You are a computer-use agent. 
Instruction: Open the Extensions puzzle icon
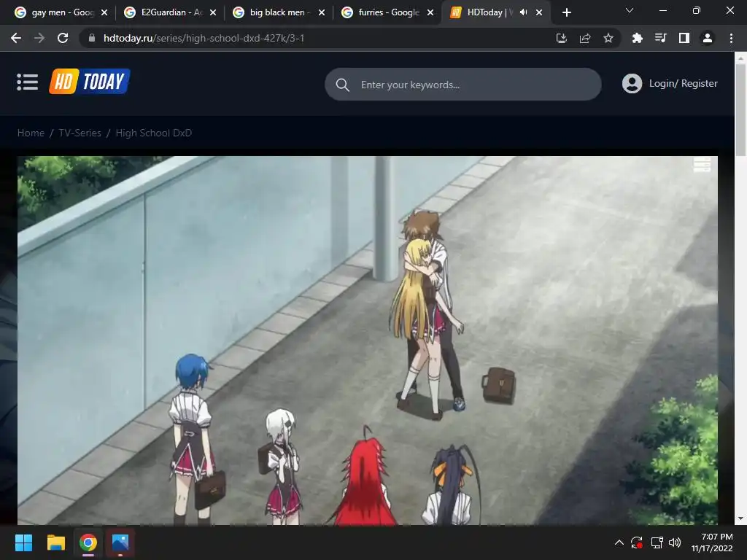pos(637,38)
